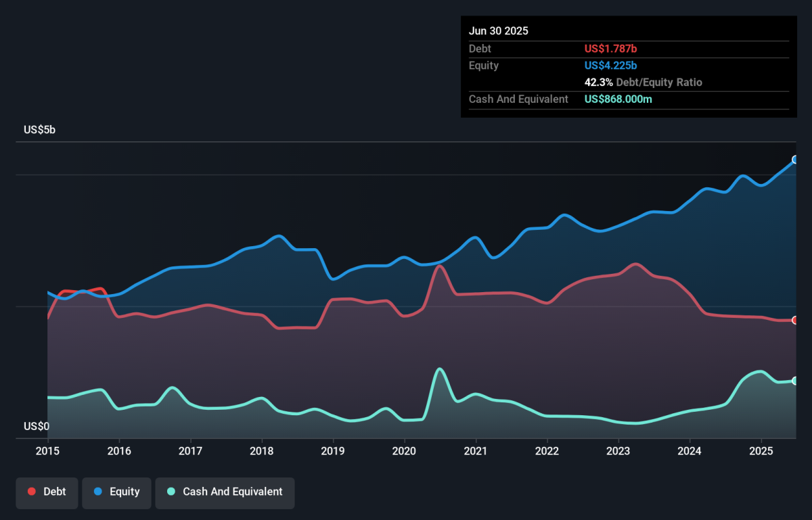Click the 42.3% Debt/Equity Ratio text

click(644, 82)
